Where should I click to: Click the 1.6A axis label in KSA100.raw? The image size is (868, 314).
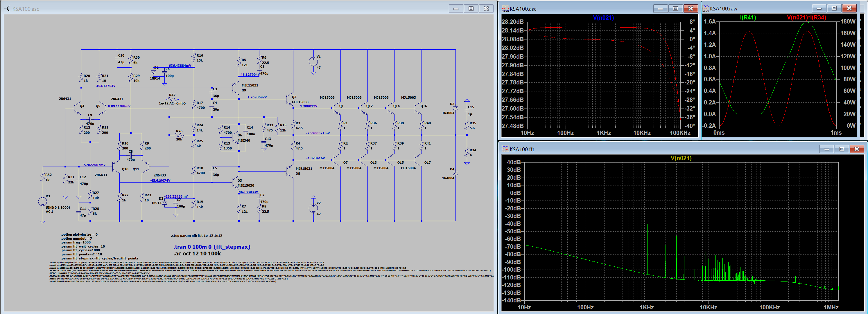[710, 21]
